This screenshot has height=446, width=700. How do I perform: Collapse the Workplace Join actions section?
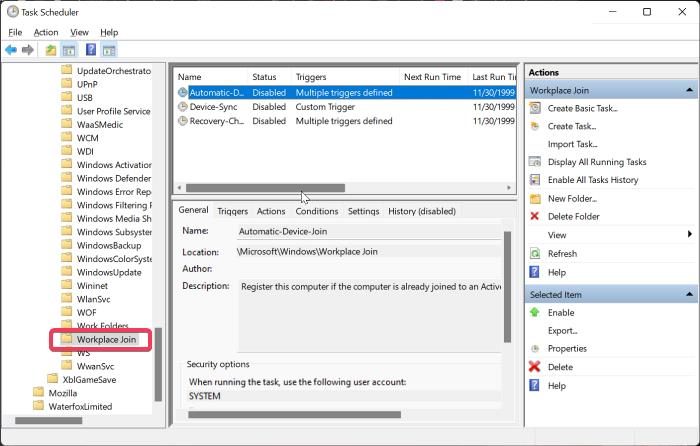click(689, 90)
